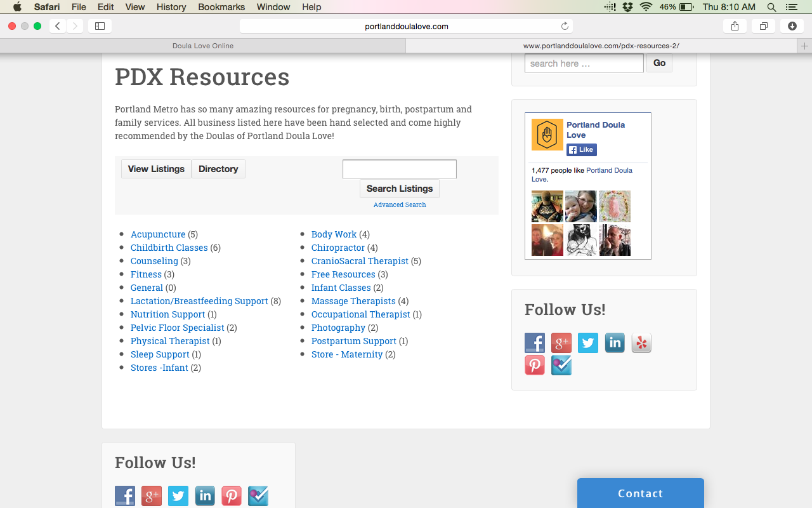Open History menu
Viewport: 812px width, 508px height.
(171, 7)
